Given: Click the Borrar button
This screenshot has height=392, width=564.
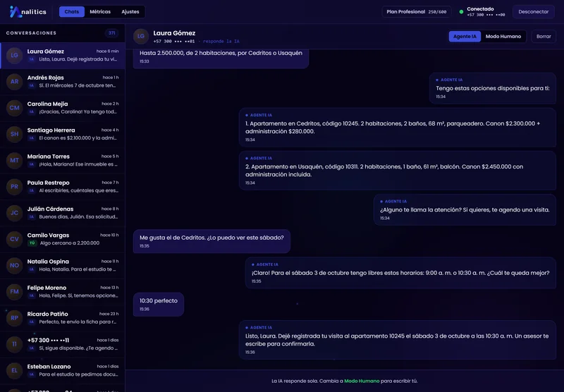Looking at the screenshot, I should [x=544, y=37].
